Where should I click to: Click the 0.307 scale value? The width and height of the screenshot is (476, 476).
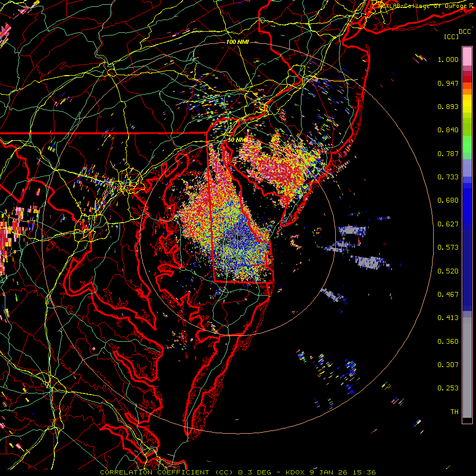pyautogui.click(x=448, y=365)
